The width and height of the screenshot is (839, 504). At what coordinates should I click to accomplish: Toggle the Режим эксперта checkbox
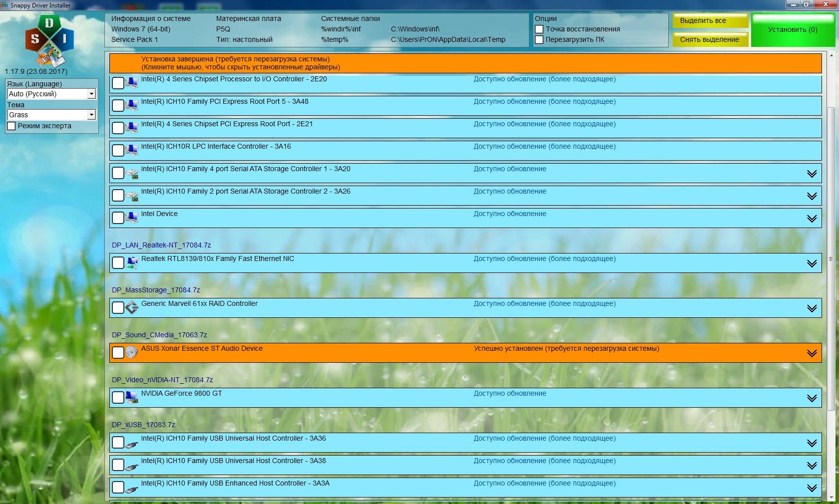click(11, 126)
